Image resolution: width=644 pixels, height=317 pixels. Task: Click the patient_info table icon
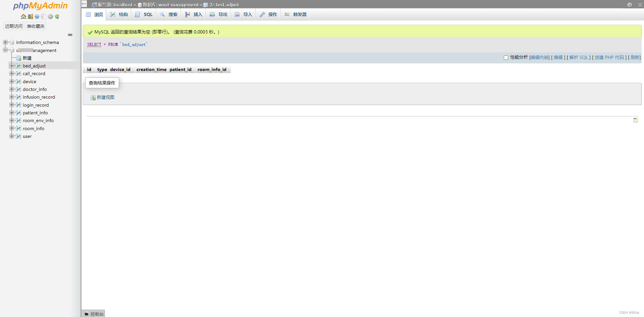pos(18,113)
